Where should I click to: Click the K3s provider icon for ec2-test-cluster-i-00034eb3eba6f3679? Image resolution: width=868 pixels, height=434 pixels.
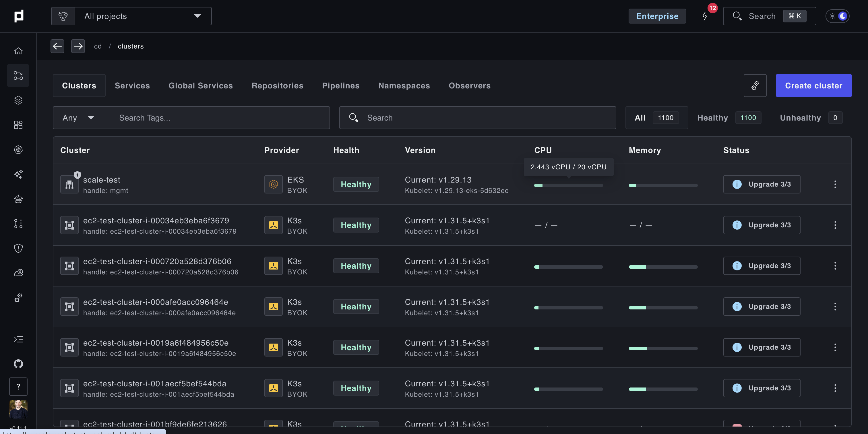[x=273, y=225]
